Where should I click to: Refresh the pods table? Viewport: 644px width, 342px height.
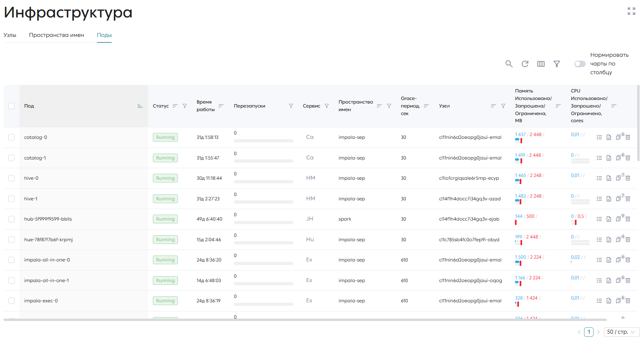click(525, 64)
